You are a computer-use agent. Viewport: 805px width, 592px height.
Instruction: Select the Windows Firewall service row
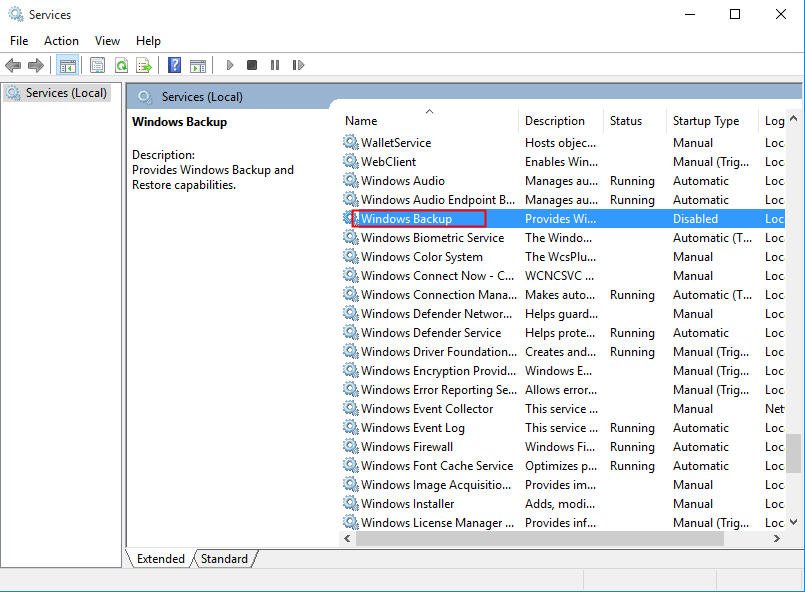pyautogui.click(x=407, y=447)
